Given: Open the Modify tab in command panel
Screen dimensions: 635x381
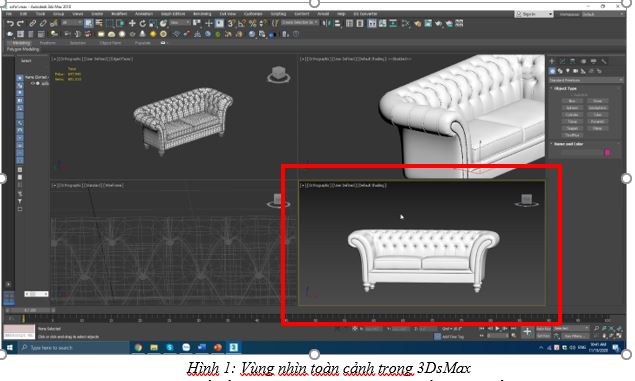Looking at the screenshot, I should pyautogui.click(x=563, y=61).
